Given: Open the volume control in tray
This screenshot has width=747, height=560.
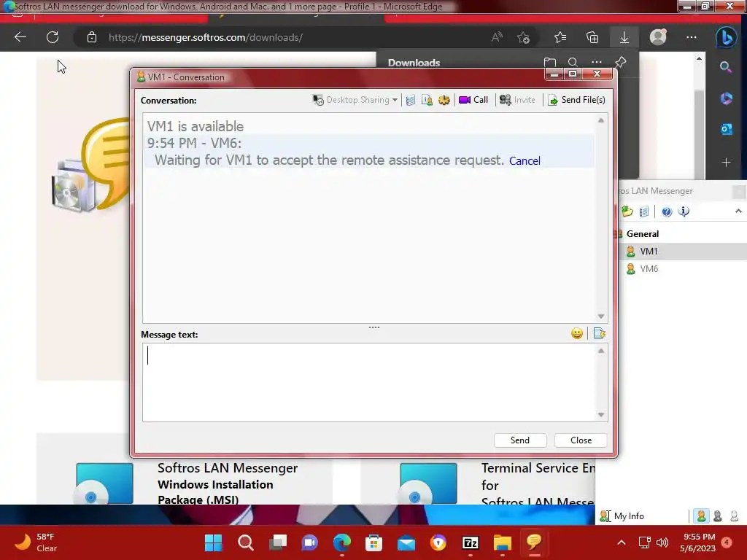Looking at the screenshot, I should [662, 542].
